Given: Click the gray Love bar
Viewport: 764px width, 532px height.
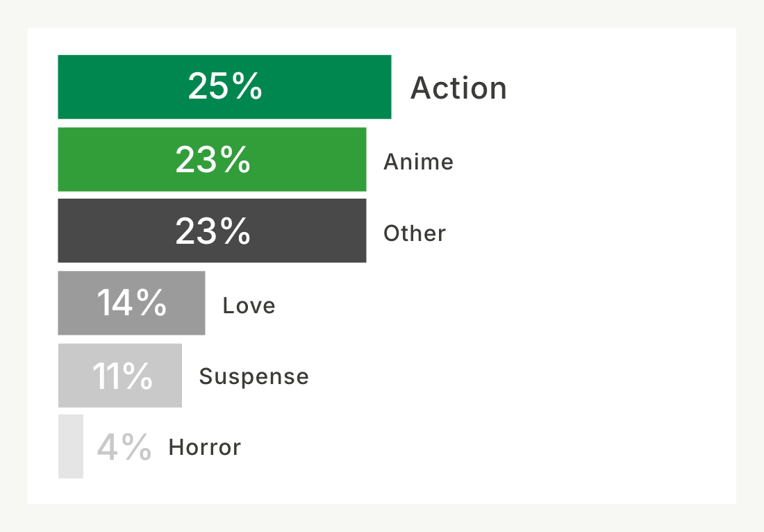Looking at the screenshot, I should (x=131, y=303).
